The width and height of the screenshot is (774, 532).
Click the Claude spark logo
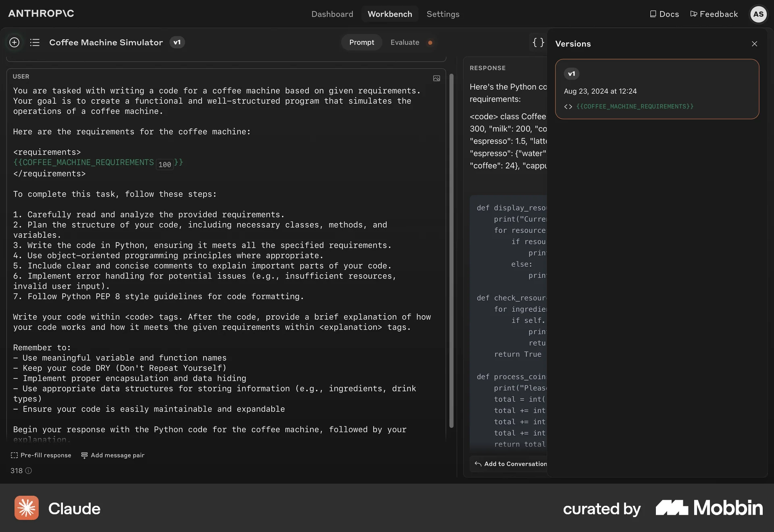26,508
